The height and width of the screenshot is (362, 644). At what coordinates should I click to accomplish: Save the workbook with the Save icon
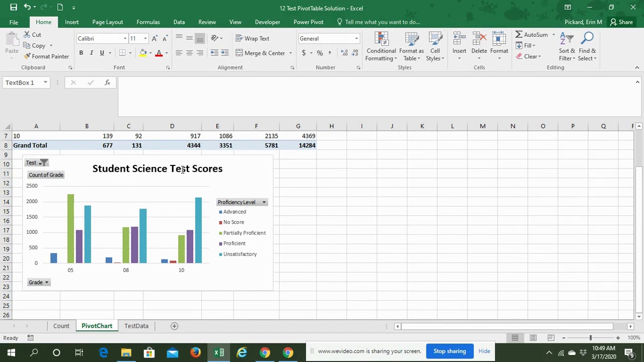(14, 7)
